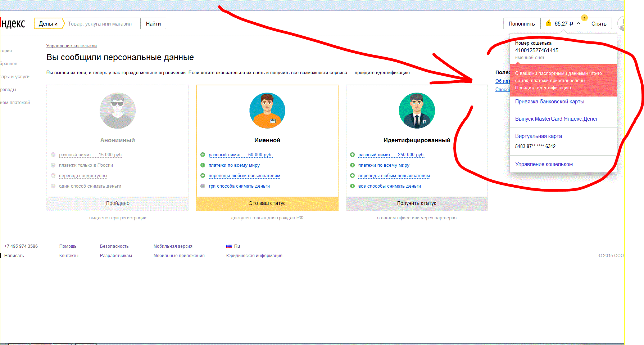Open Юридическая информация footer link
644x345 pixels.
point(254,256)
